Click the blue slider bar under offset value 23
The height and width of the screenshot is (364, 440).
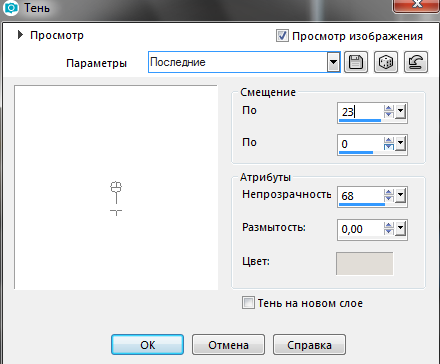pyautogui.click(x=360, y=120)
